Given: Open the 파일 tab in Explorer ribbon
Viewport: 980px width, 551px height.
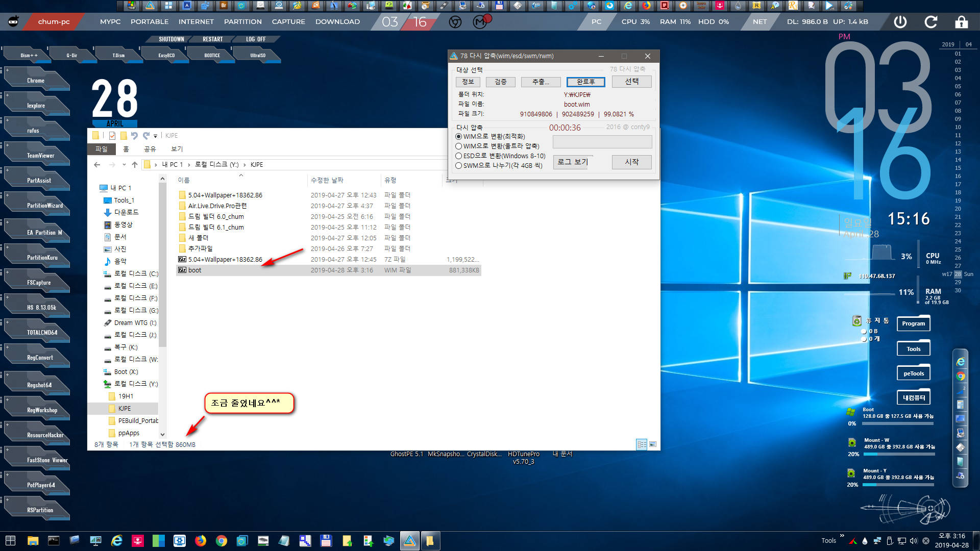Looking at the screenshot, I should coord(101,149).
